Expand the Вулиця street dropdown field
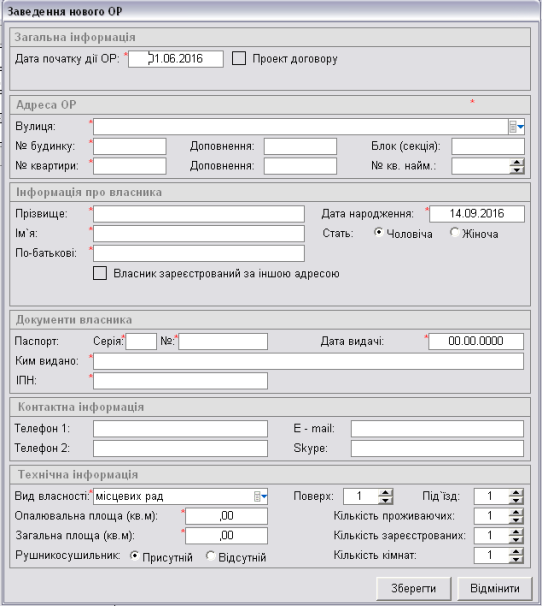 point(309,127)
